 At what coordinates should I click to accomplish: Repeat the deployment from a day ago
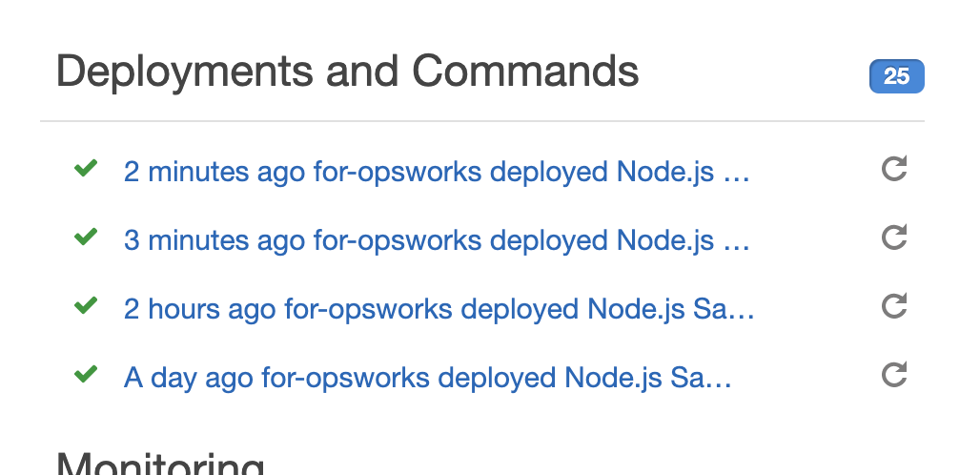pyautogui.click(x=893, y=375)
